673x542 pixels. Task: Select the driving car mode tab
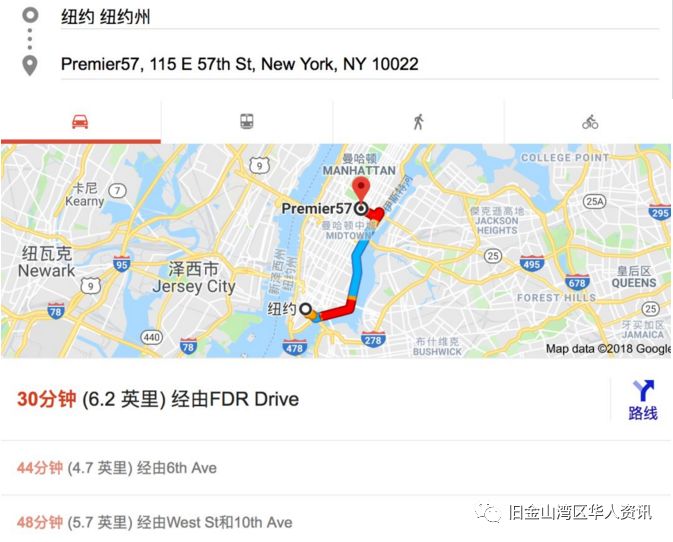click(x=80, y=122)
